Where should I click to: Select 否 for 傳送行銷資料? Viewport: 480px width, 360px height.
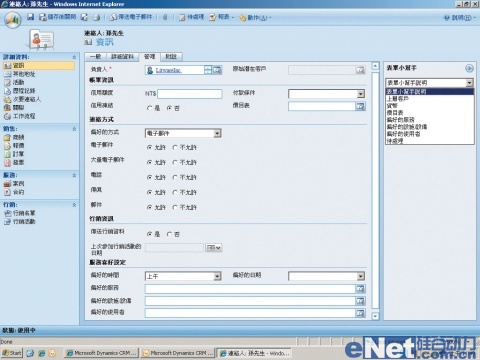point(173,234)
